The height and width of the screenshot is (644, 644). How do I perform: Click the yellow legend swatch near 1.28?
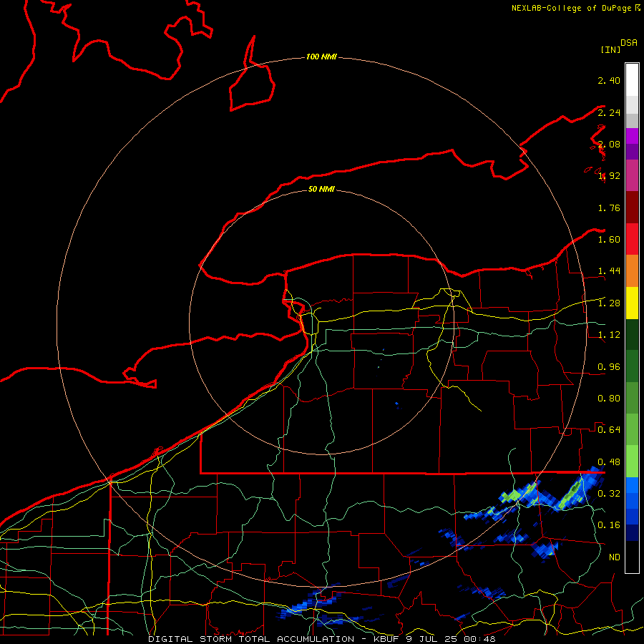pyautogui.click(x=632, y=303)
